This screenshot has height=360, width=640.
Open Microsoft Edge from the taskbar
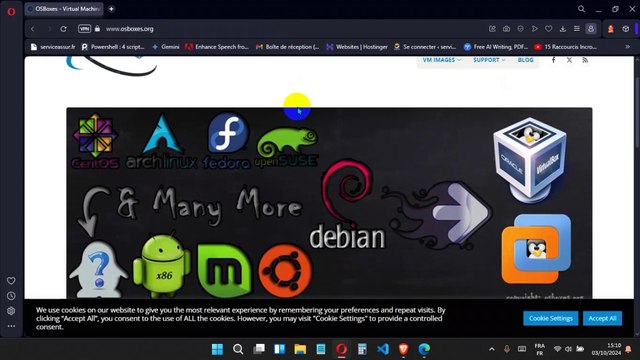point(424,349)
